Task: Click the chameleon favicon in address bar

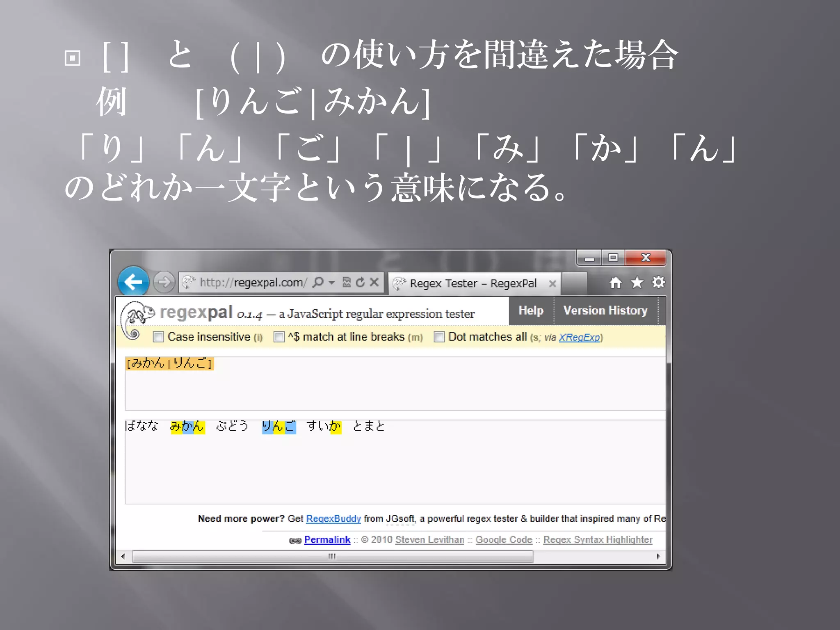Action: [x=189, y=282]
